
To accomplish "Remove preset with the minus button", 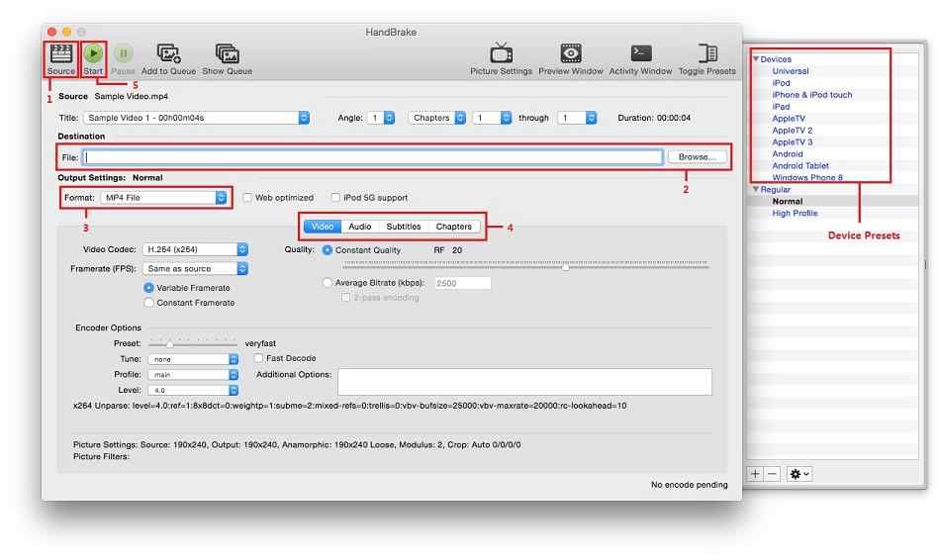I will click(772, 474).
